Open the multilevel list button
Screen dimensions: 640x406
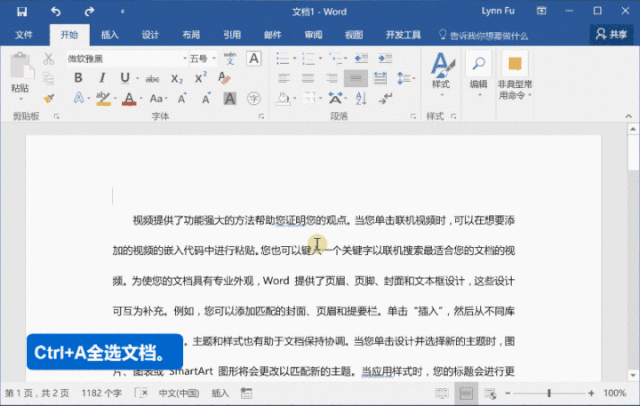(x=335, y=59)
